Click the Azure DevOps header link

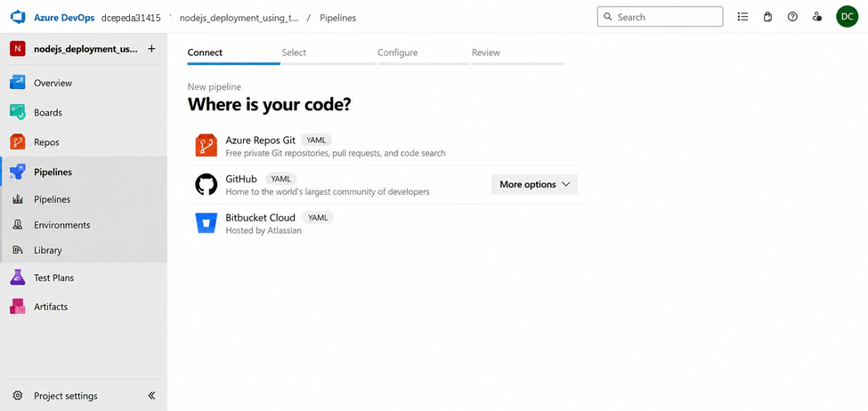[x=65, y=17]
